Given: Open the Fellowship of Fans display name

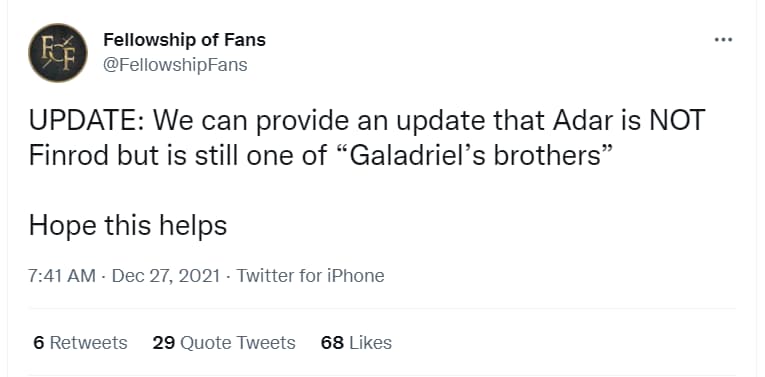Looking at the screenshot, I should point(184,40).
